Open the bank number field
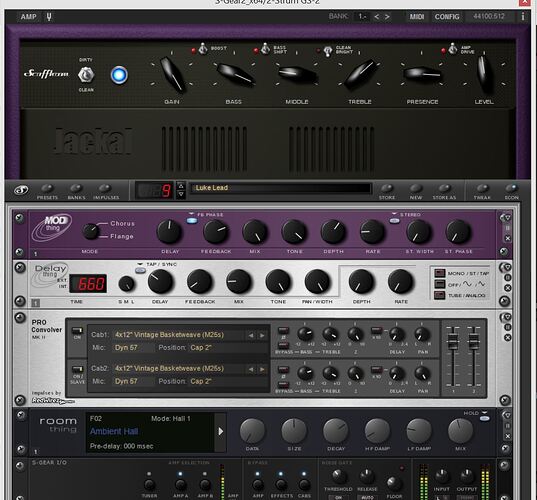The width and height of the screenshot is (537, 500). point(362,16)
